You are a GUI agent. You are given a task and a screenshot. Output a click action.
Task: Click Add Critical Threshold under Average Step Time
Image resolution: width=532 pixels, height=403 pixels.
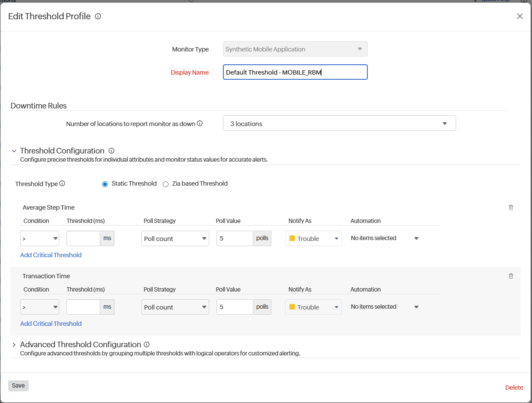[x=51, y=255]
